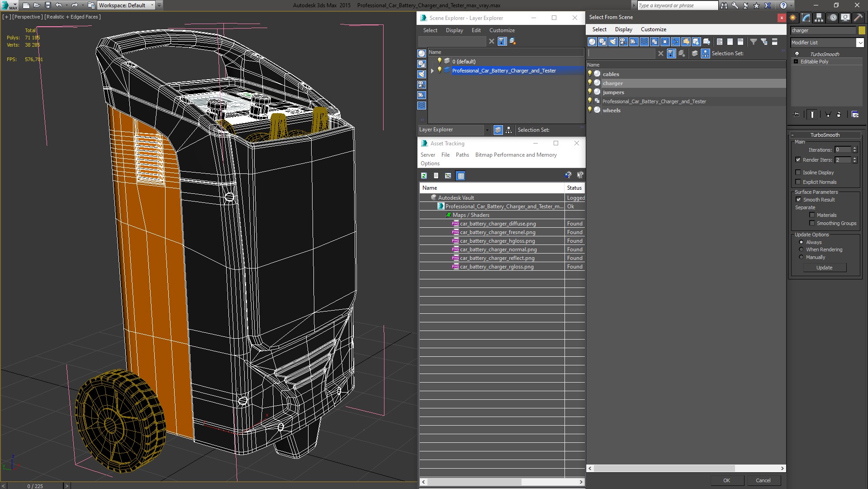Viewport: 868px width, 489px height.
Task: Open Display menu in Select From Scene
Action: [x=623, y=29]
